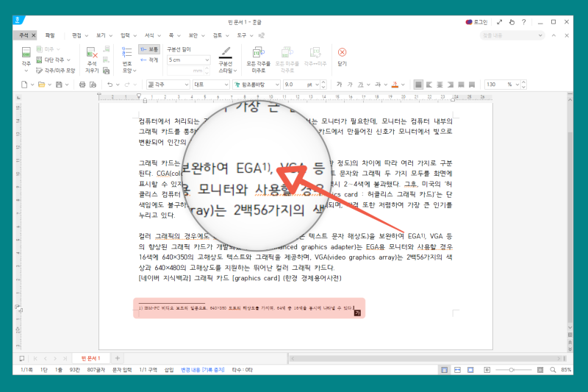Viewport: 588px width, 392px height.
Task: Click the zoom slider knob
Action: point(511,370)
